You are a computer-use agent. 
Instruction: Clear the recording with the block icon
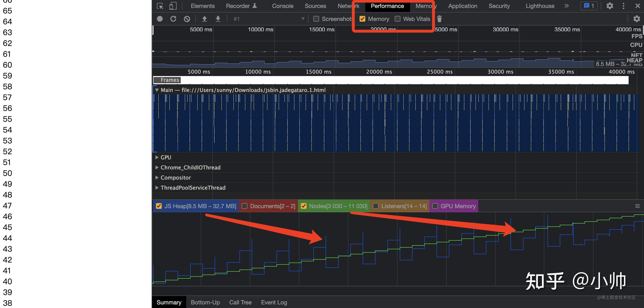tap(187, 19)
